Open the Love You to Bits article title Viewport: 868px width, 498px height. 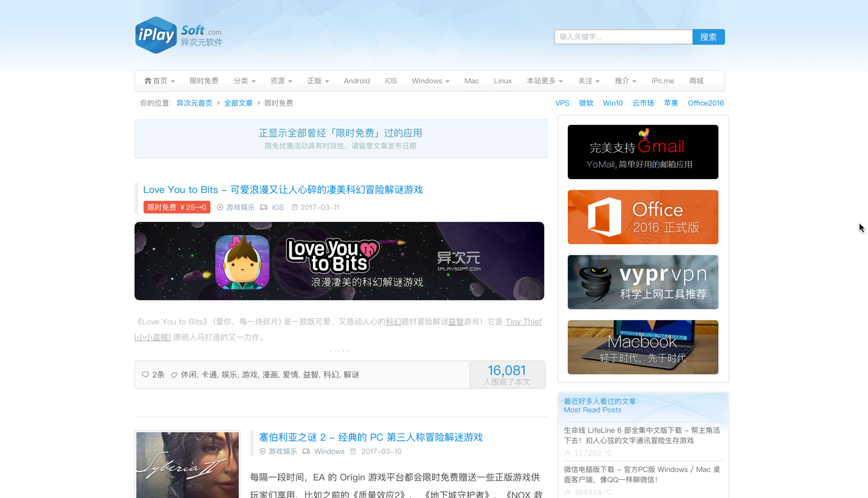pos(283,189)
